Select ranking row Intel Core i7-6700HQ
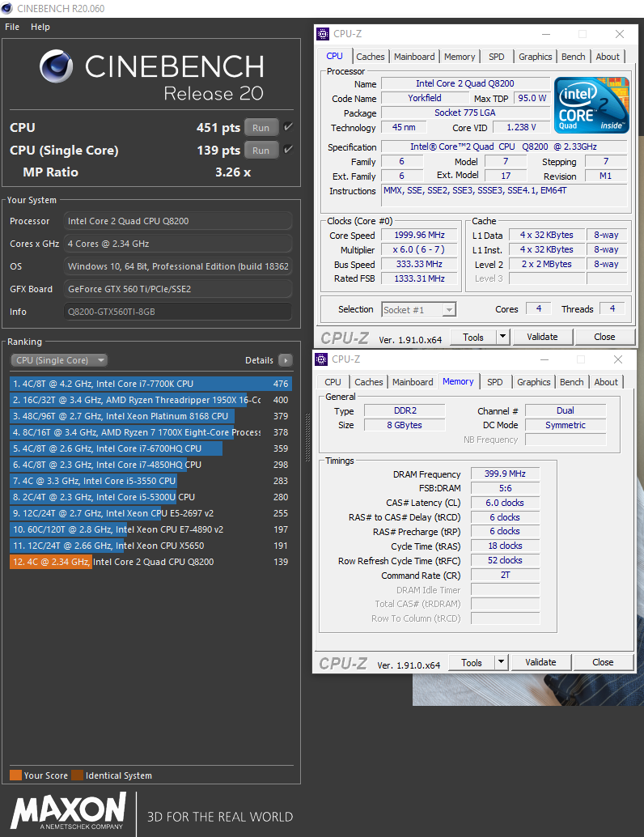644x837 pixels. tap(150, 448)
